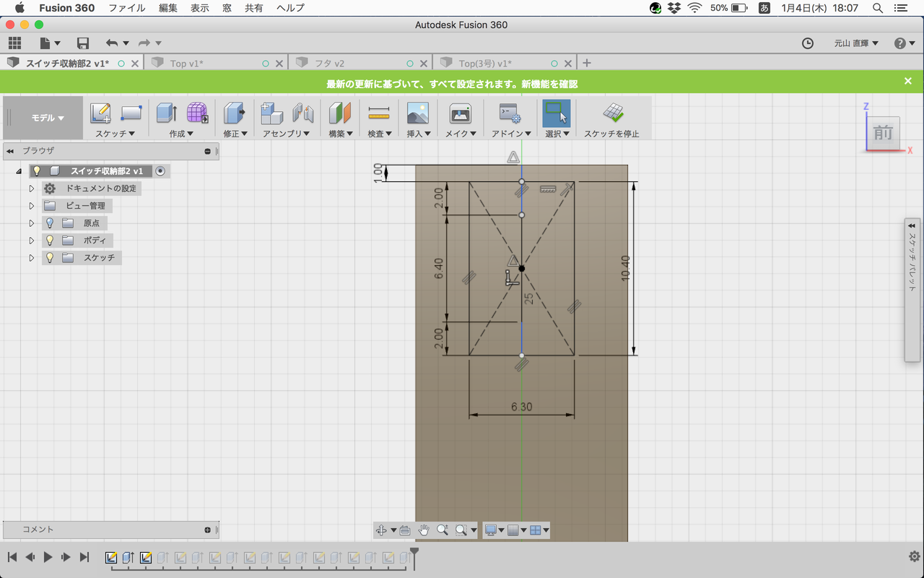Viewport: 924px width, 578px height.
Task: Click the timeline end position marker
Action: tap(414, 558)
